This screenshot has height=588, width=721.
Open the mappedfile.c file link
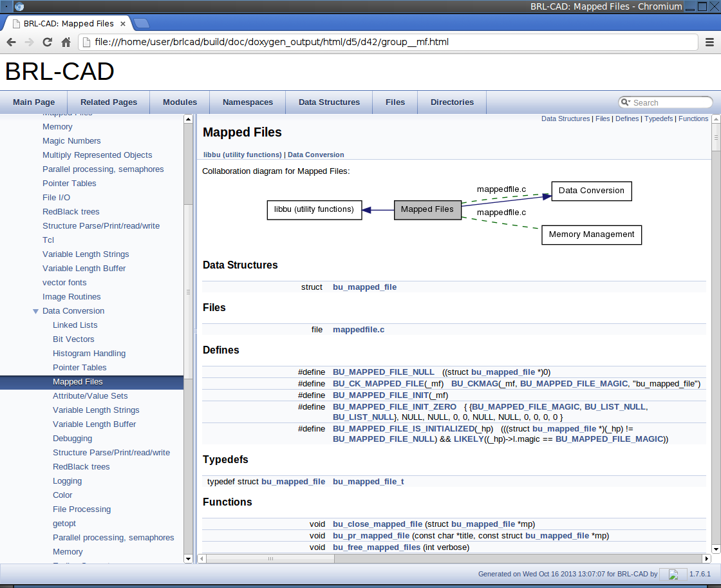tap(358, 330)
